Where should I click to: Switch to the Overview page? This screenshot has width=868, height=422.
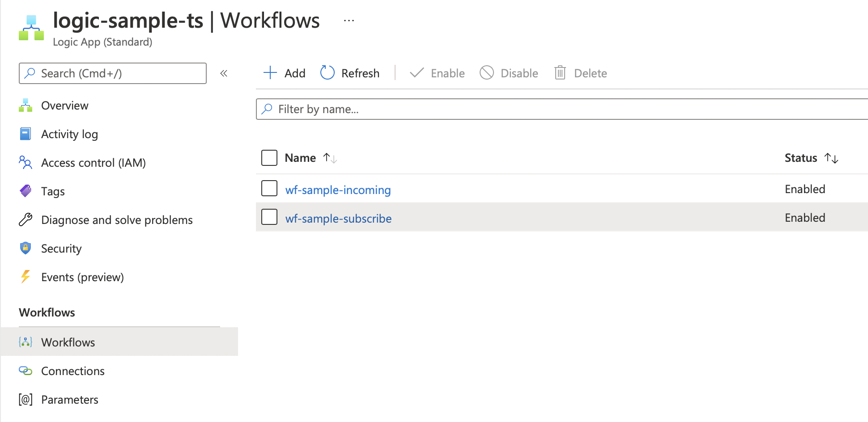tap(64, 105)
